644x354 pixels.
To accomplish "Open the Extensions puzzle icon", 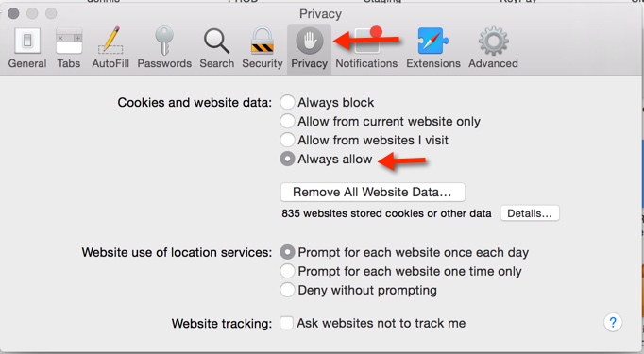I will tap(432, 42).
